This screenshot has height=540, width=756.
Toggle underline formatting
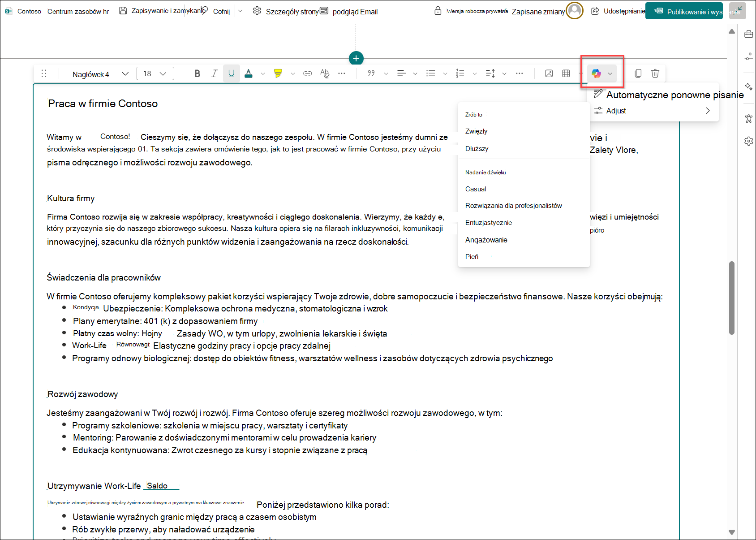pos(231,73)
